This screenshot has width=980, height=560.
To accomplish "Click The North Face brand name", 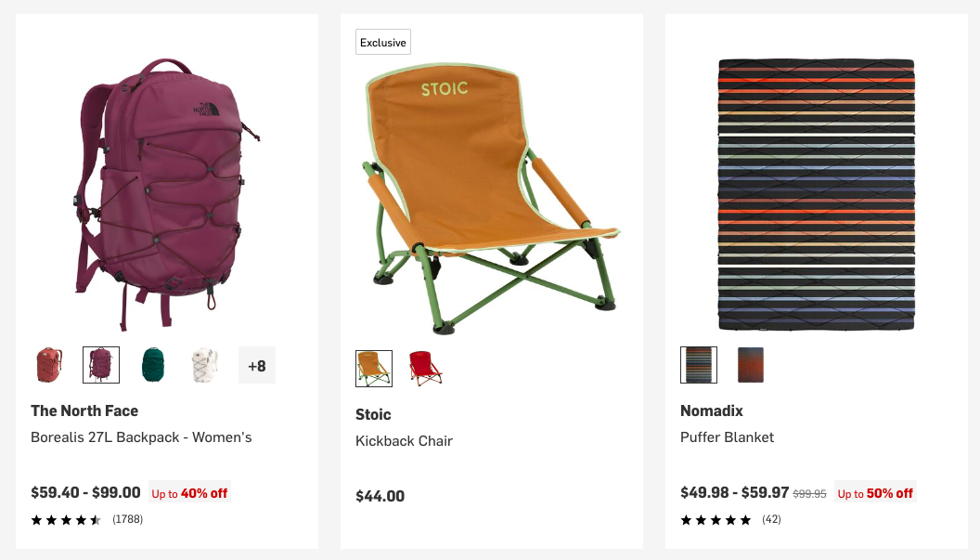I will click(x=84, y=410).
